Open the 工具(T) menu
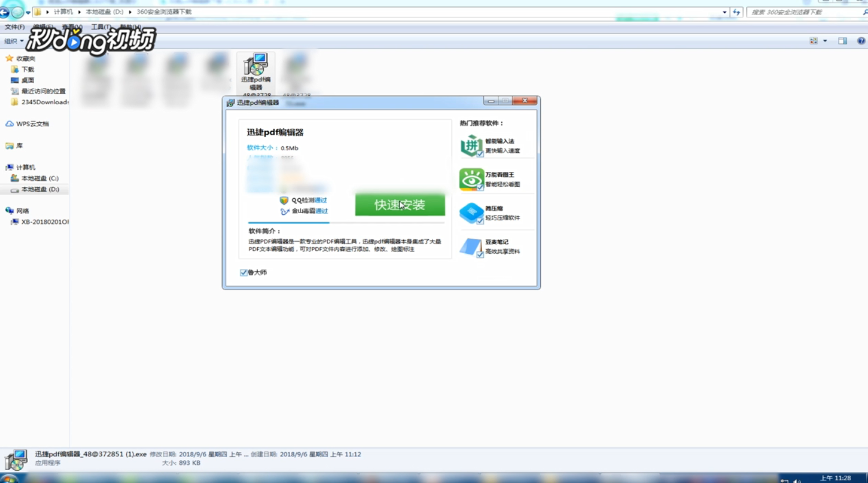 [x=101, y=27]
